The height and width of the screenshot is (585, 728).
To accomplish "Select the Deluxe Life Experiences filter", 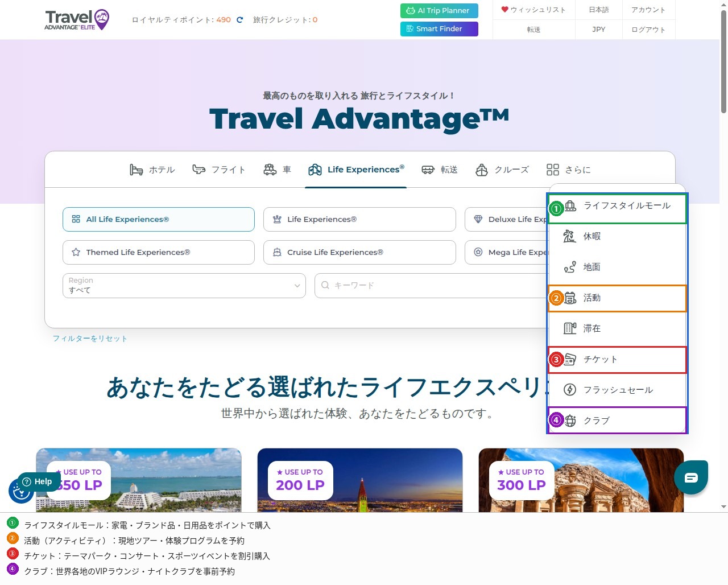I will 506,219.
